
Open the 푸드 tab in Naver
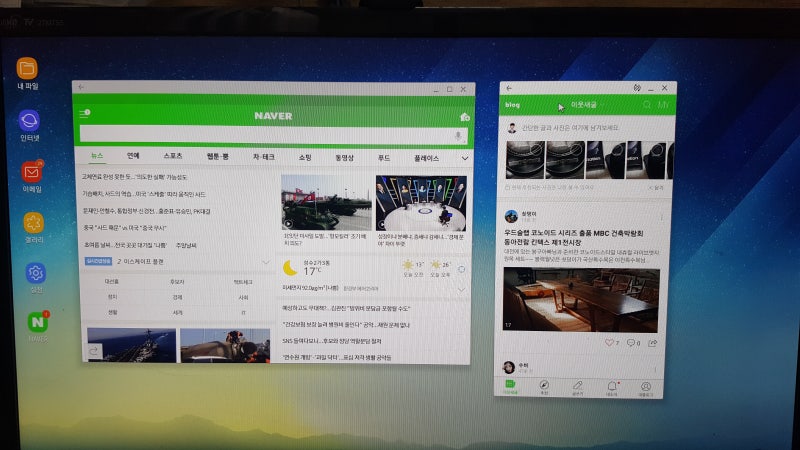[384, 158]
